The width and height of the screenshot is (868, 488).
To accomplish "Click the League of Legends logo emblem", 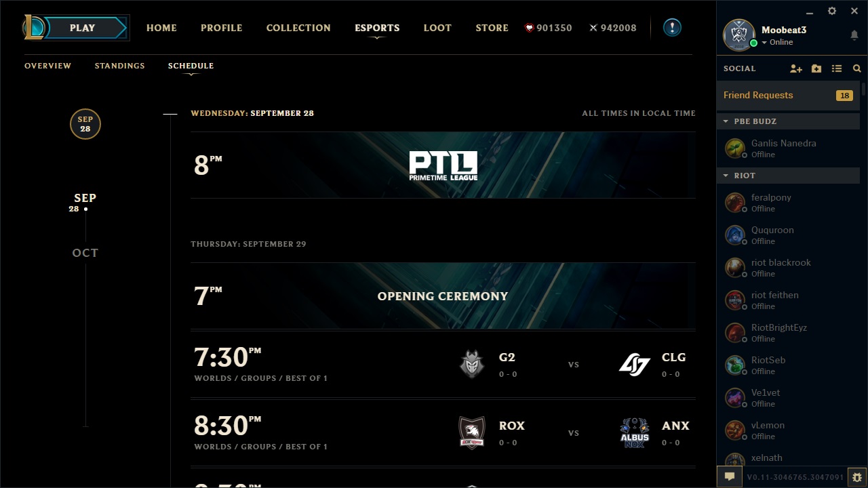I will point(33,28).
